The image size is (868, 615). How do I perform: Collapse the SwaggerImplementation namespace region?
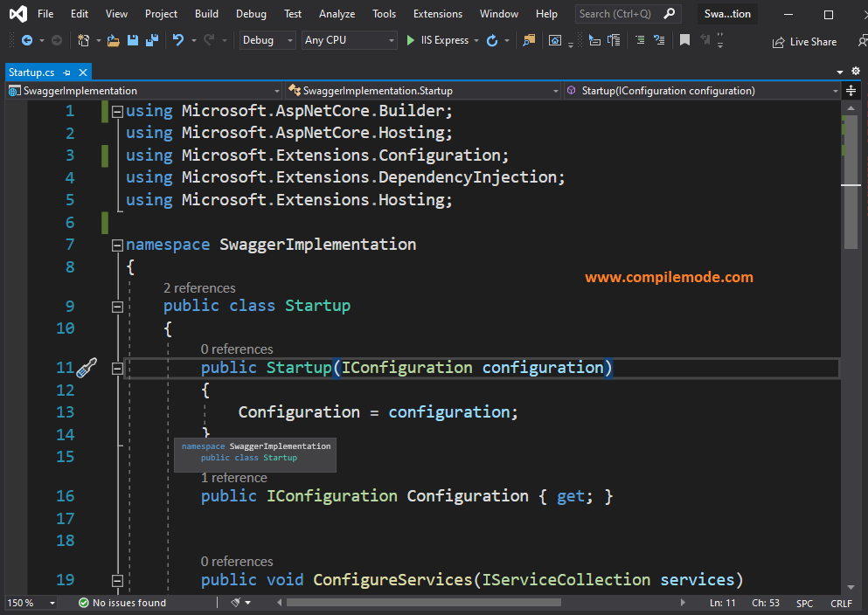117,245
